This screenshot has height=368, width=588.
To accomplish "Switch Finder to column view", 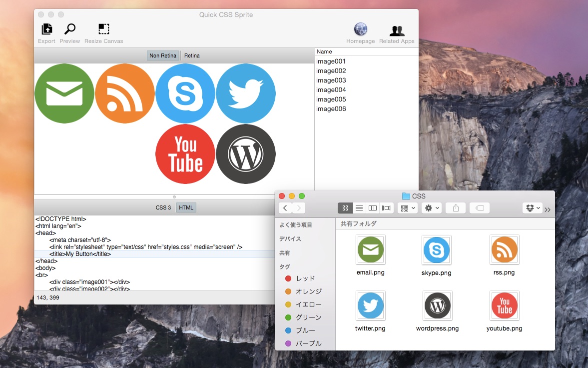I will [372, 208].
